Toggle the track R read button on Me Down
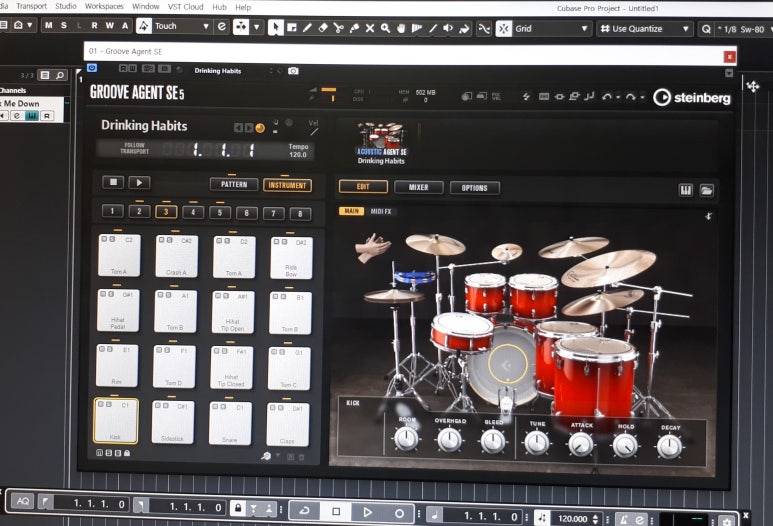The image size is (773, 526). point(46,116)
